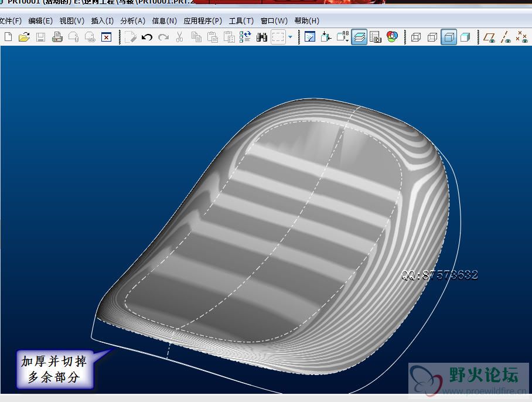The height and width of the screenshot is (402, 532).
Task: Click the Open folder icon
Action: 24,37
